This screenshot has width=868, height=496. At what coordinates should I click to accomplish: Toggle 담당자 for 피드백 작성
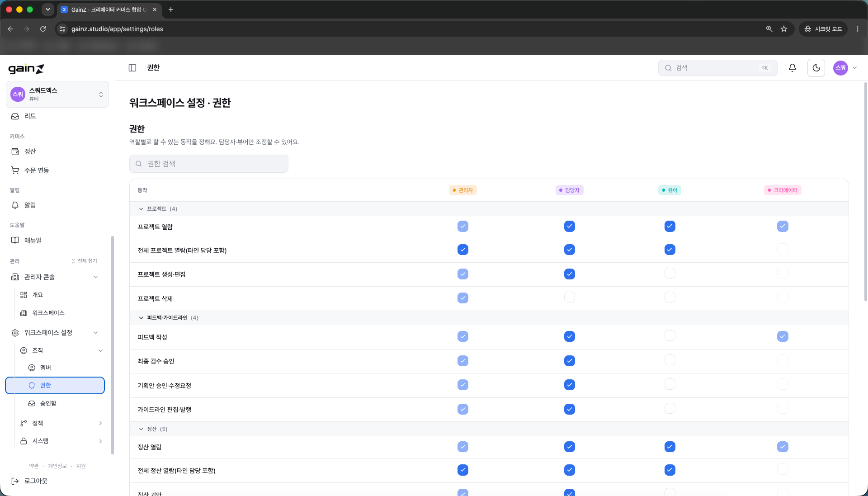[x=570, y=336]
